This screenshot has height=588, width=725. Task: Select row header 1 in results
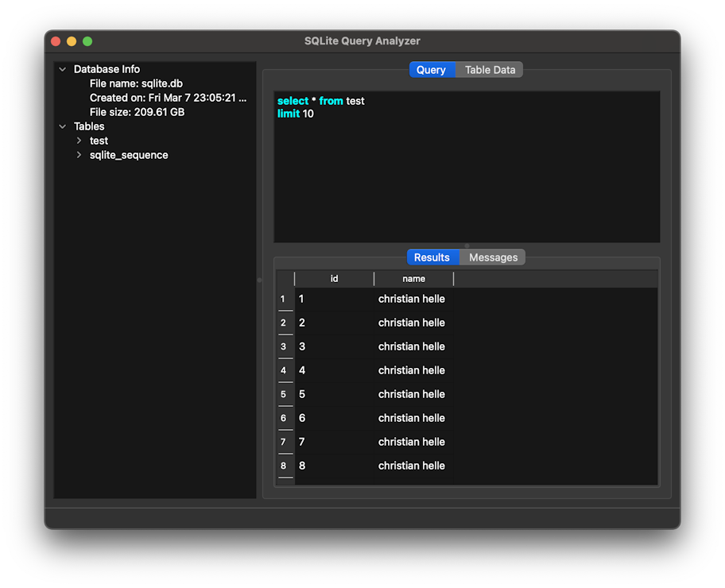click(285, 299)
